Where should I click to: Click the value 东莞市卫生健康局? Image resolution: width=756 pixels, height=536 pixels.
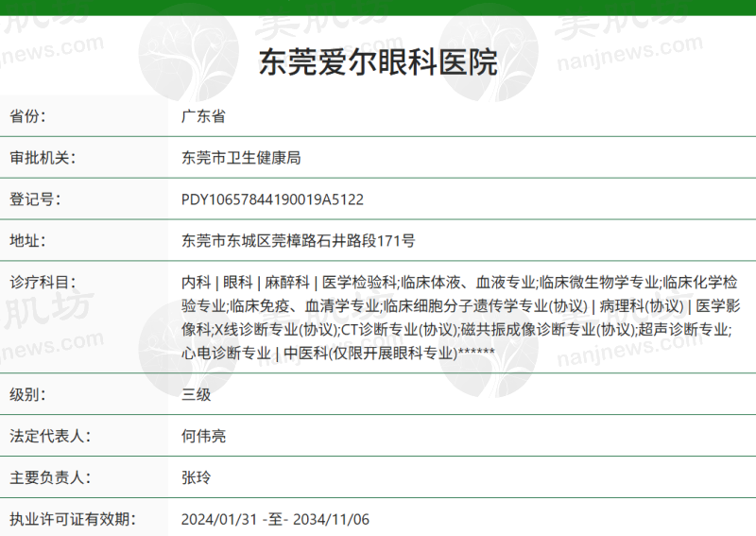tap(241, 158)
